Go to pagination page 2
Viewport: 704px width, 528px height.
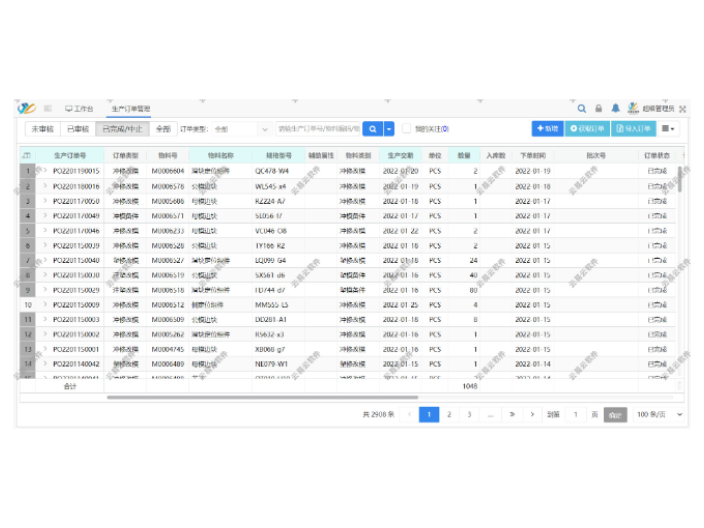coord(449,414)
